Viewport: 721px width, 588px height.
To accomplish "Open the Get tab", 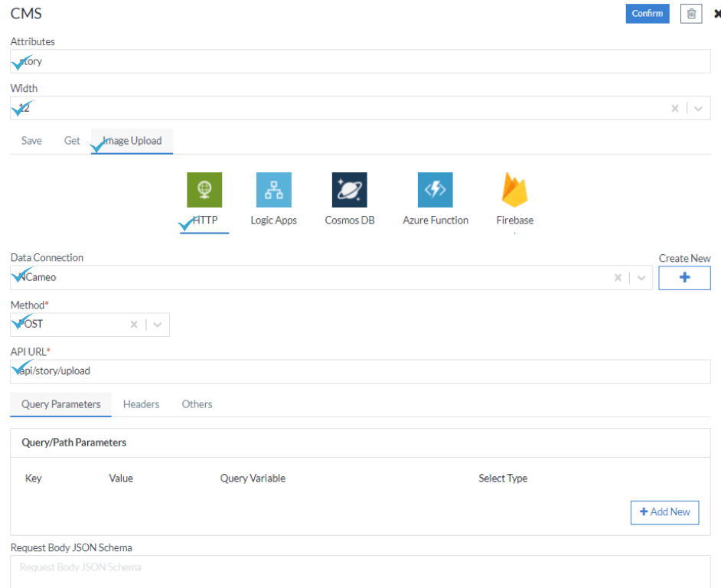I will coord(72,141).
